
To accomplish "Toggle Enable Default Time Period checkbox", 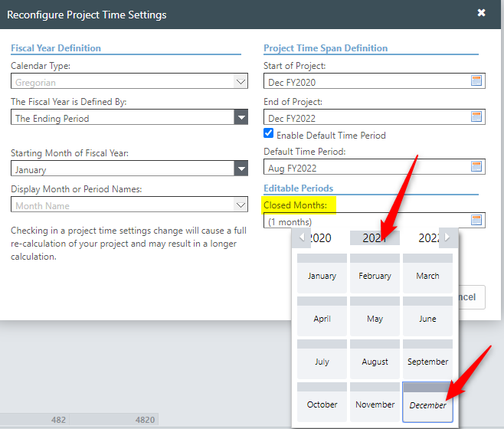I will 269,134.
